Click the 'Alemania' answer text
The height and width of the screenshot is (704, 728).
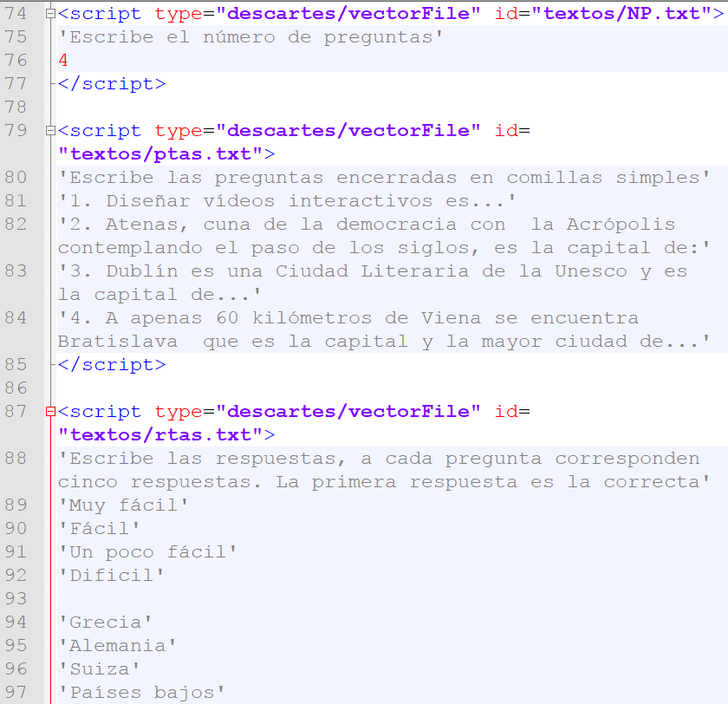click(117, 646)
